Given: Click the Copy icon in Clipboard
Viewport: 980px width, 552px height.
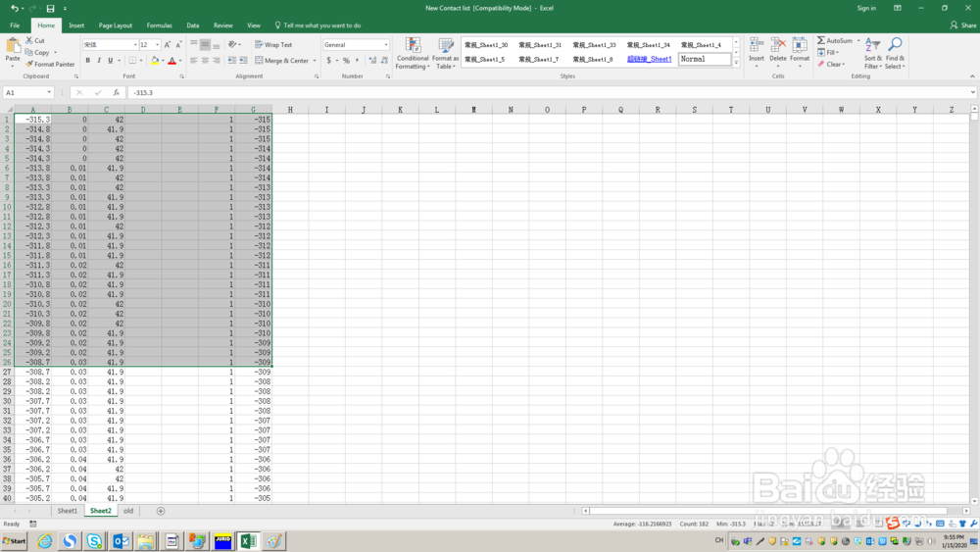Looking at the screenshot, I should coord(28,53).
